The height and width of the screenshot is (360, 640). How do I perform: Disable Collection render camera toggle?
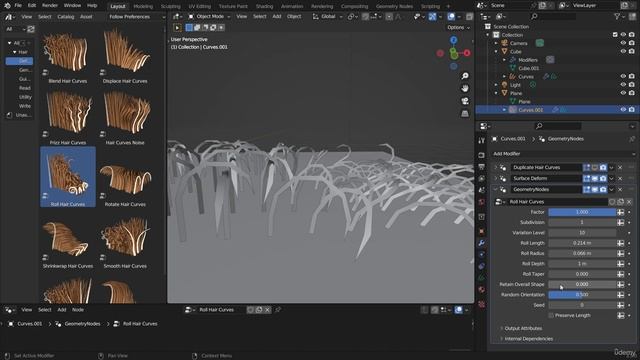pyautogui.click(x=632, y=35)
